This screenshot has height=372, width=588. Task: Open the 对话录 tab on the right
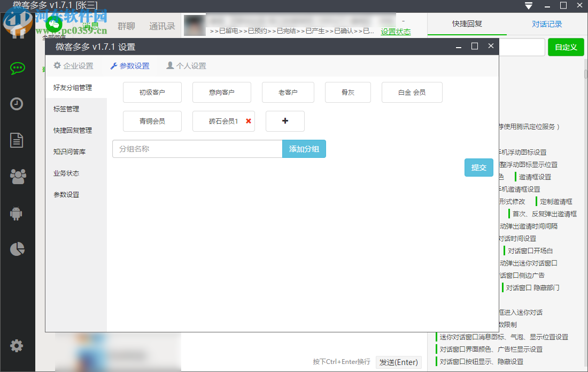click(547, 24)
